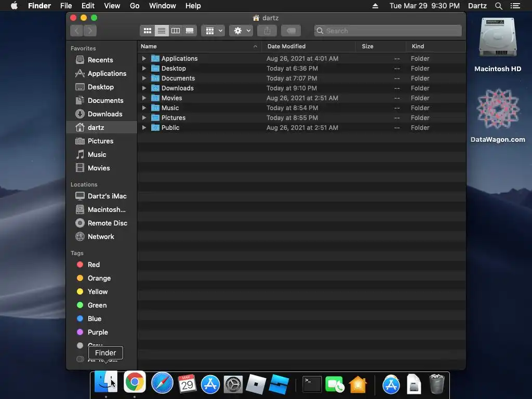Launch Safari from the Dock
532x399 pixels.
point(162,383)
